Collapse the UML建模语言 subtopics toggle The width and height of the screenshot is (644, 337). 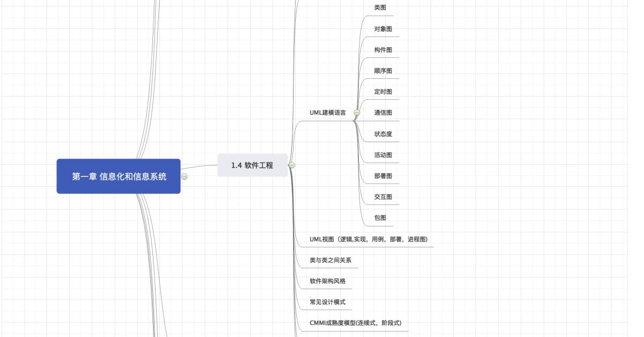pyautogui.click(x=357, y=113)
